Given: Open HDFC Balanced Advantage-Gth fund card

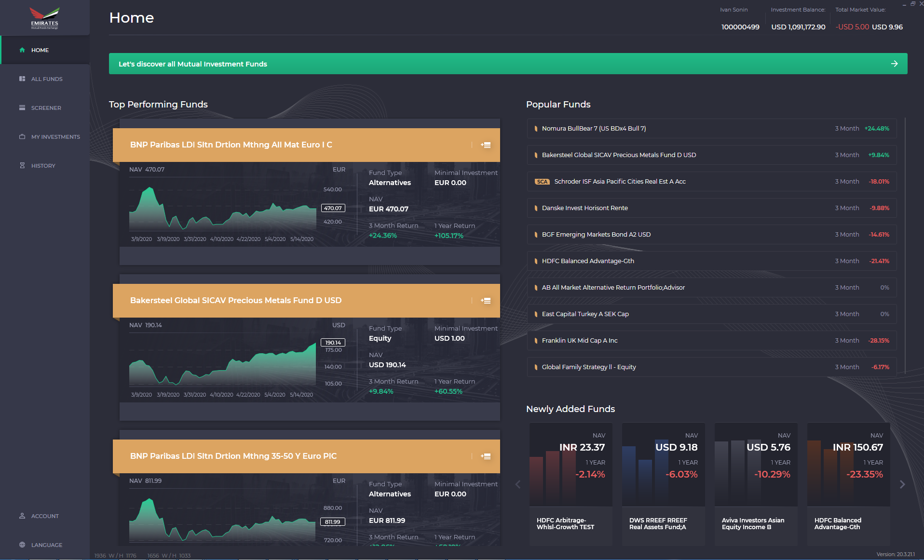Looking at the screenshot, I should point(848,484).
